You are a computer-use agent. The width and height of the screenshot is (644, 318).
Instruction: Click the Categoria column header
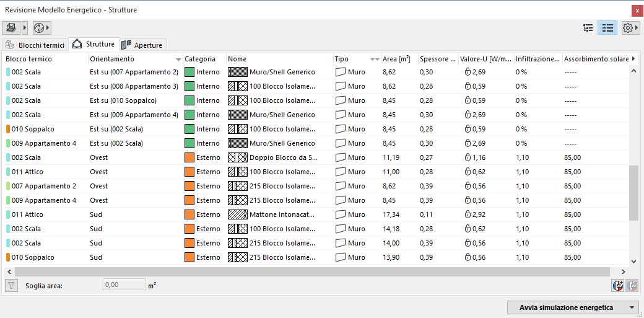point(204,60)
